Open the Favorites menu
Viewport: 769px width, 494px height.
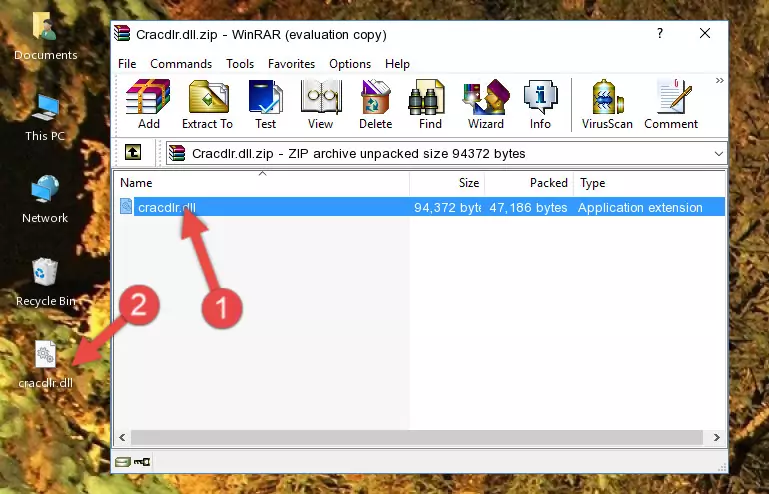(291, 64)
